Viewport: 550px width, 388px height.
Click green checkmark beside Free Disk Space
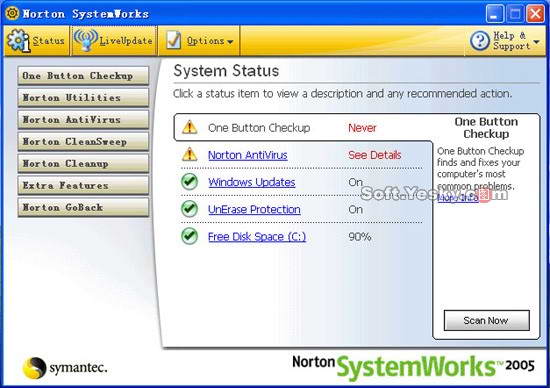[189, 236]
